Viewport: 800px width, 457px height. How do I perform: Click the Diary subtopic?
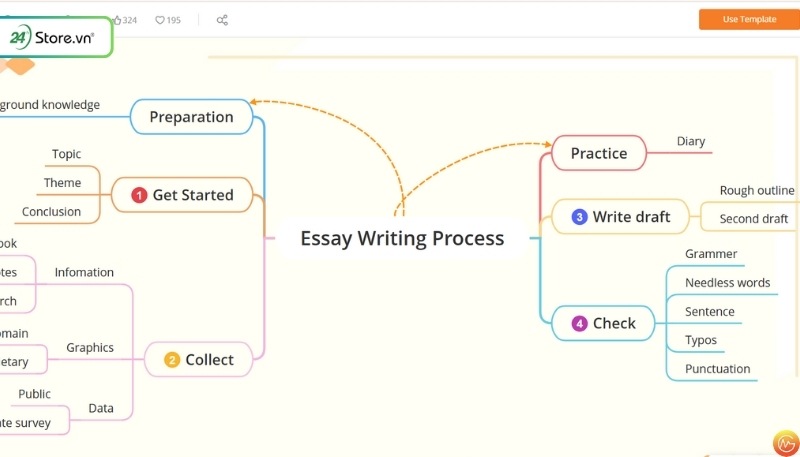[691, 141]
